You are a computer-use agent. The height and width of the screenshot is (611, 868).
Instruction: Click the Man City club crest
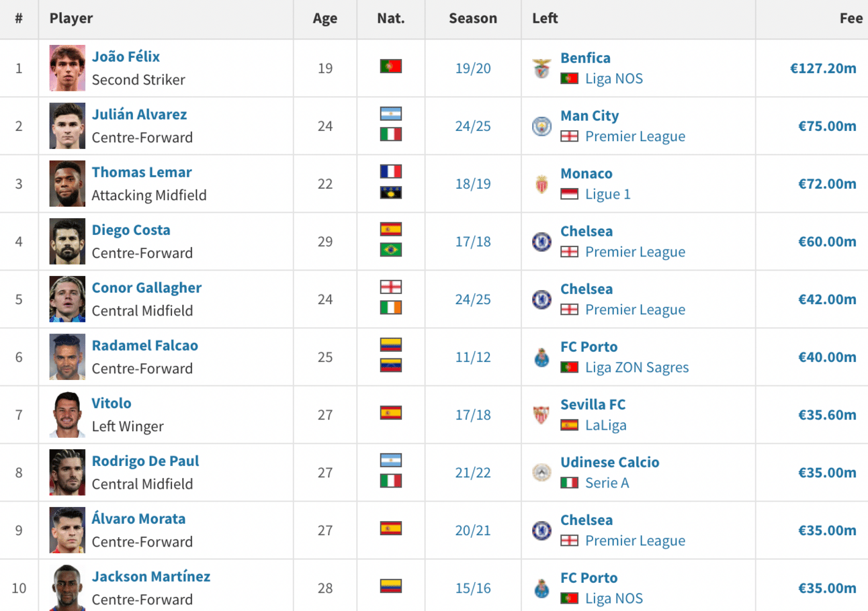[x=541, y=126]
